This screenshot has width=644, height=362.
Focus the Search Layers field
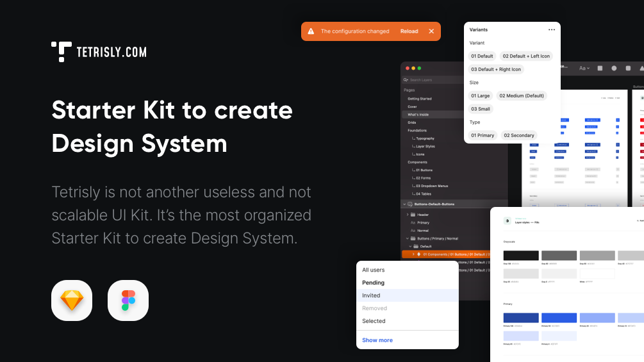pos(433,79)
